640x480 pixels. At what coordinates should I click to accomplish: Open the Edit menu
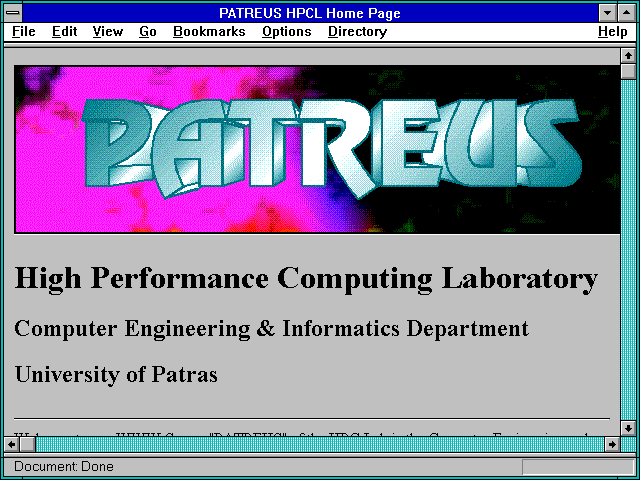(x=64, y=32)
